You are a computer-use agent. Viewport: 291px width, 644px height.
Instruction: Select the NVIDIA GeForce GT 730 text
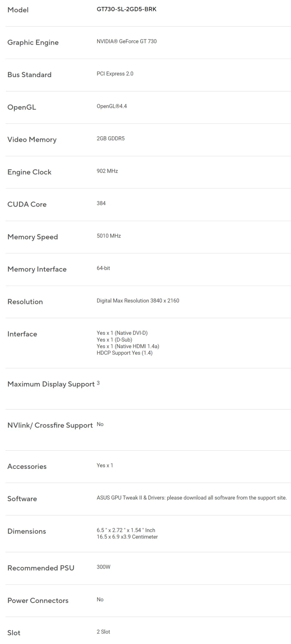click(126, 42)
